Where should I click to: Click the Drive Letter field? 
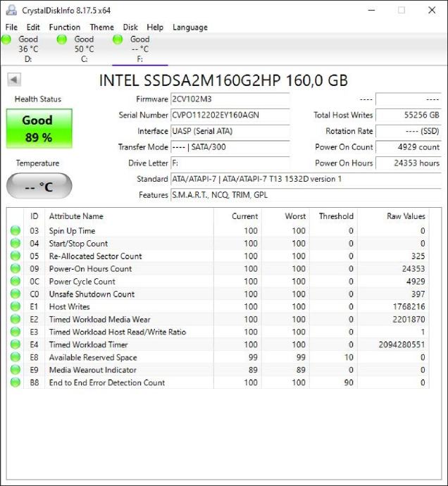230,163
